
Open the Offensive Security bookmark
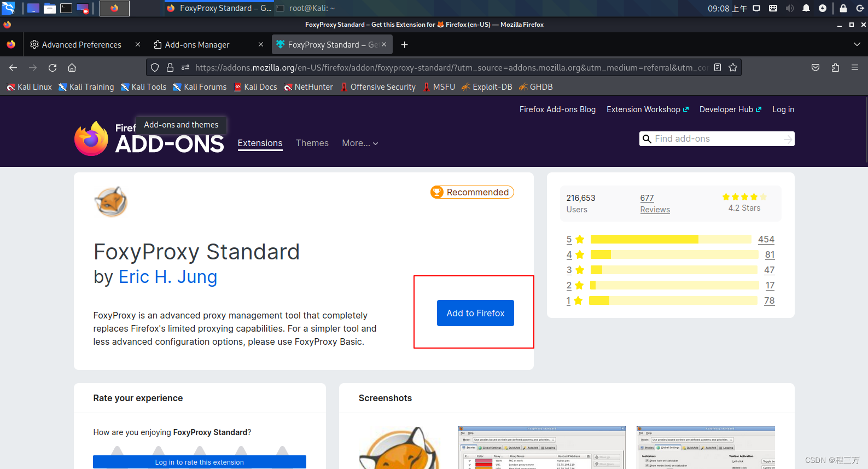[x=378, y=87]
